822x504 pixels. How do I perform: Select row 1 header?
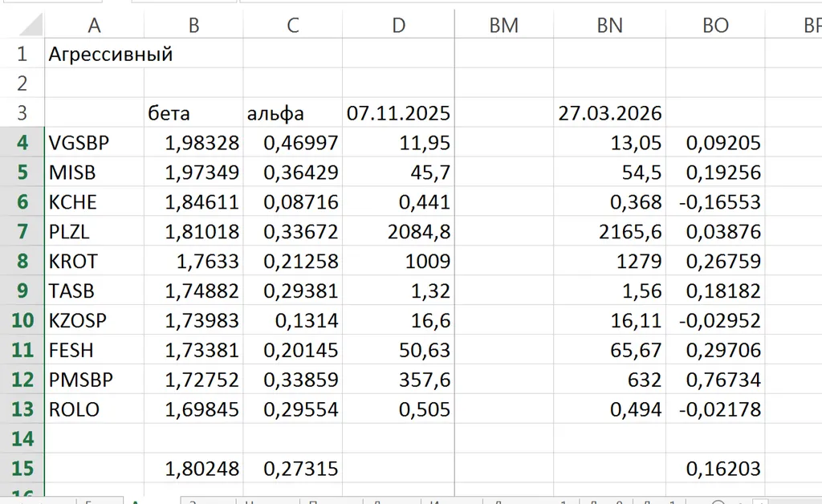22,54
